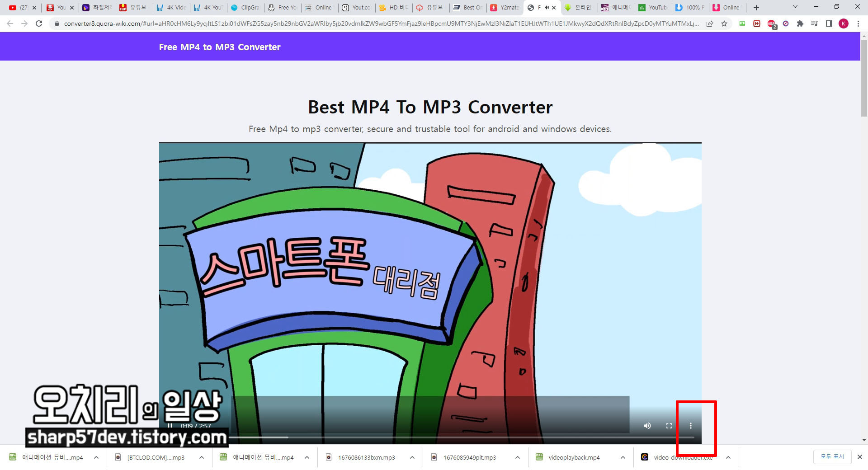Click the scrollbar down arrow

coord(864,440)
